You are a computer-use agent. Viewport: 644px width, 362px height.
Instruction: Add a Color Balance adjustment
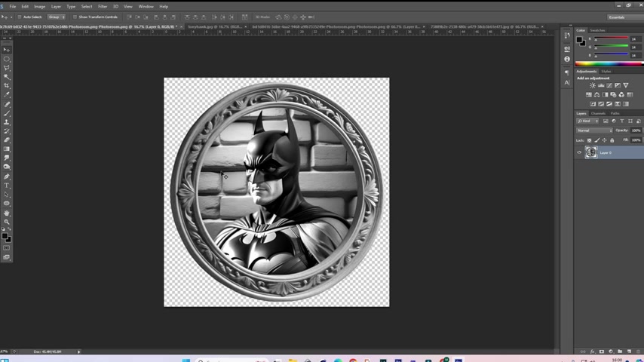(596, 95)
